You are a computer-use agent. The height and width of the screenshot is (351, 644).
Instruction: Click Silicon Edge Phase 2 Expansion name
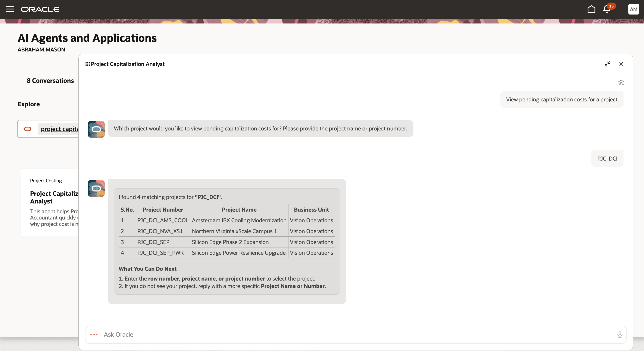pyautogui.click(x=239, y=242)
